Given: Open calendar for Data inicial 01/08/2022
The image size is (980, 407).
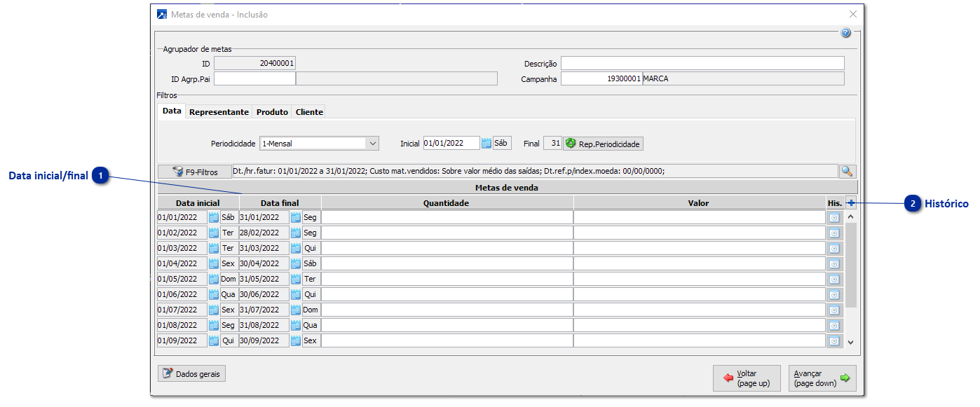Looking at the screenshot, I should click(214, 325).
